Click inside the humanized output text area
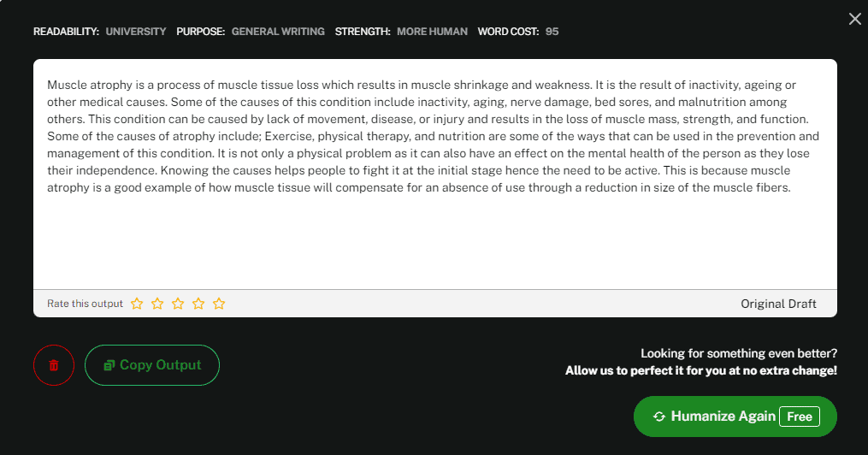The image size is (868, 455). coord(435,174)
